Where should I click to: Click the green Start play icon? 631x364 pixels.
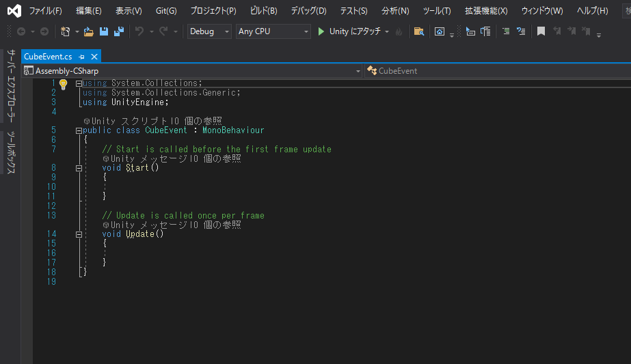[321, 31]
